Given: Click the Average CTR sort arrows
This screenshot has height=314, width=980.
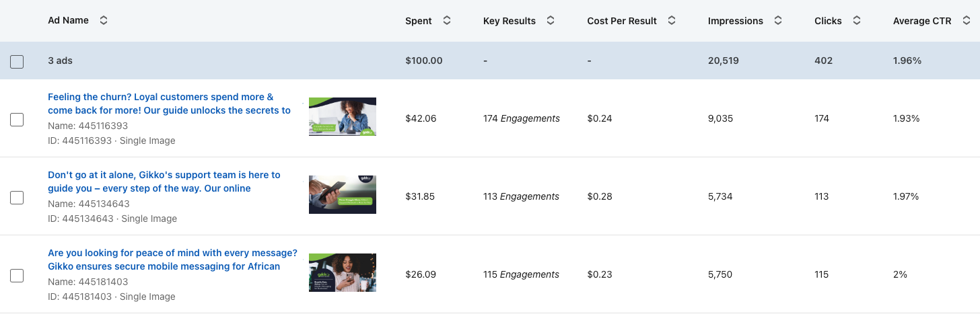Looking at the screenshot, I should [x=967, y=21].
